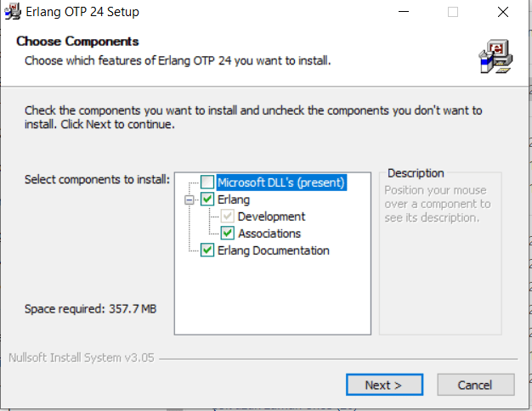532x411 pixels.
Task: Click the Erlang setup icon in title bar
Action: coord(12,13)
